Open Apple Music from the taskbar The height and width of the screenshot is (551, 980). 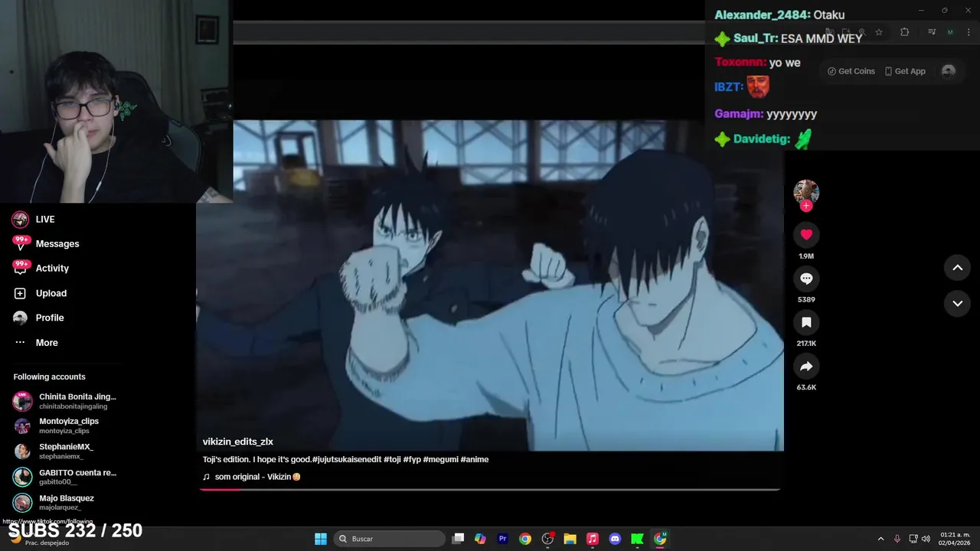[x=592, y=539]
